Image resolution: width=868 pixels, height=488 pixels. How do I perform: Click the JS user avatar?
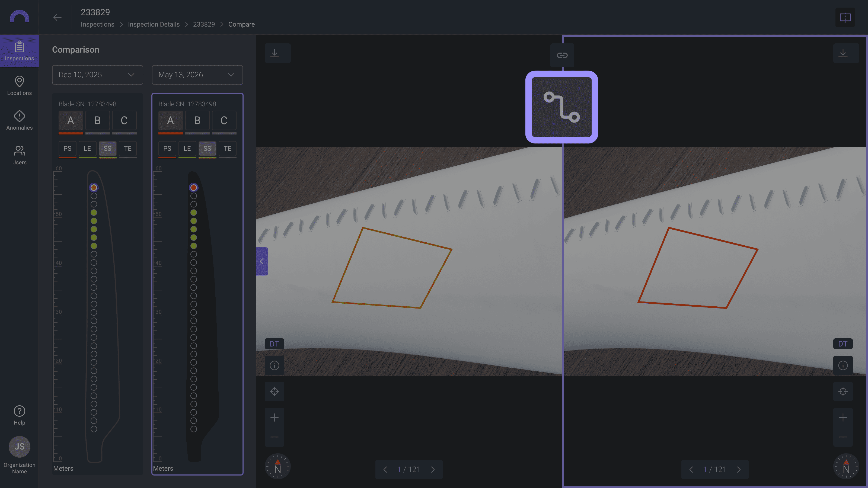(x=19, y=447)
